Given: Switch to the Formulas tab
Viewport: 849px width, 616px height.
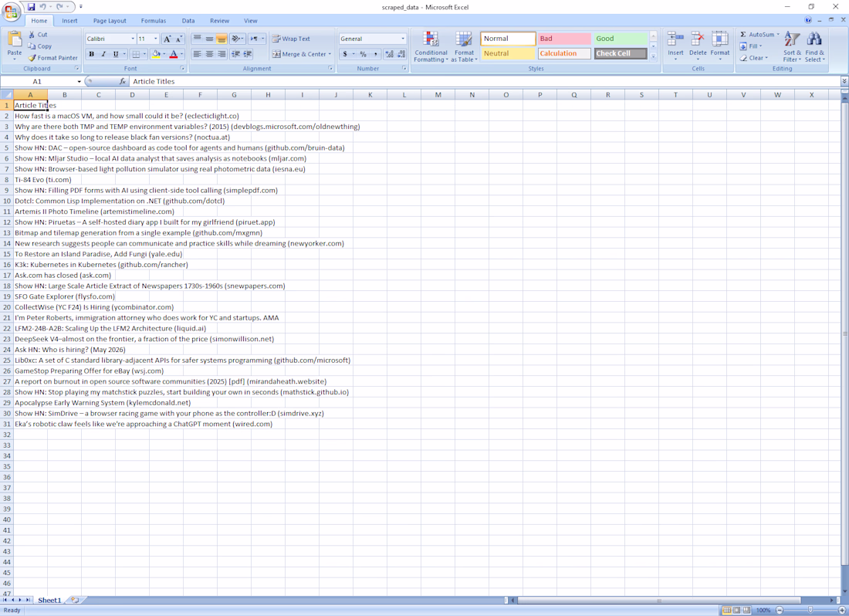Looking at the screenshot, I should point(154,21).
